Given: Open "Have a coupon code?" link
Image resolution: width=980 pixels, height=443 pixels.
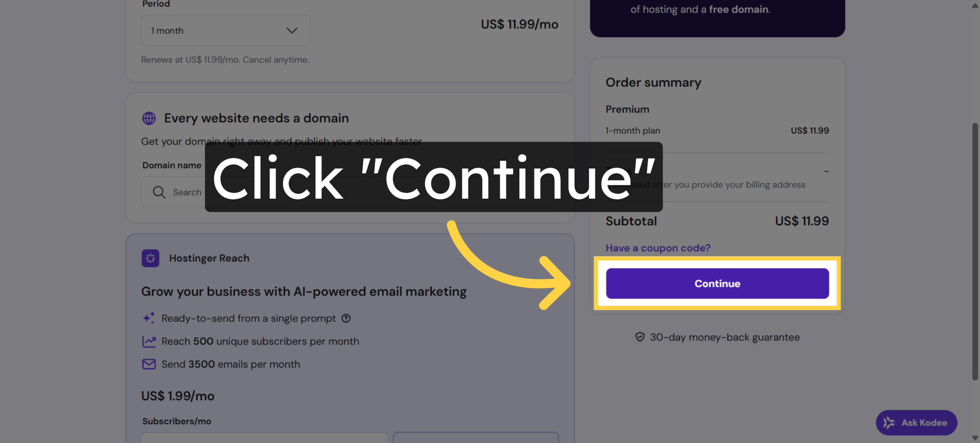Looking at the screenshot, I should [658, 248].
